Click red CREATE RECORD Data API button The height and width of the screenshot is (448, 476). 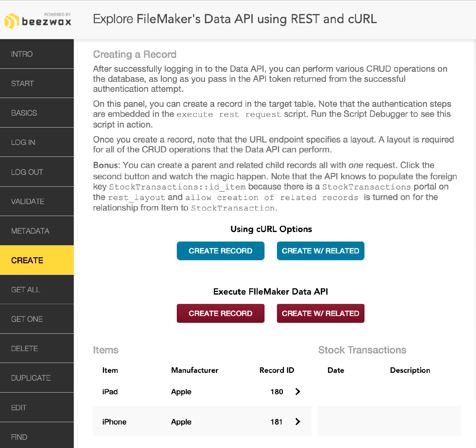point(221,313)
